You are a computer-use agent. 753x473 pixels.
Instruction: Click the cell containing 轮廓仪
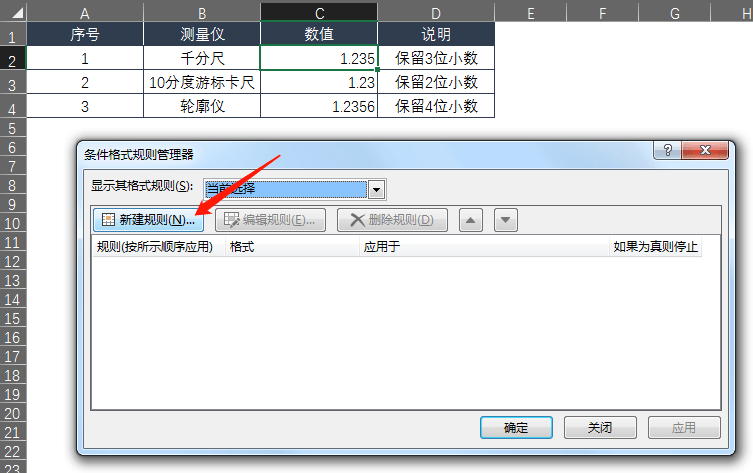[202, 106]
